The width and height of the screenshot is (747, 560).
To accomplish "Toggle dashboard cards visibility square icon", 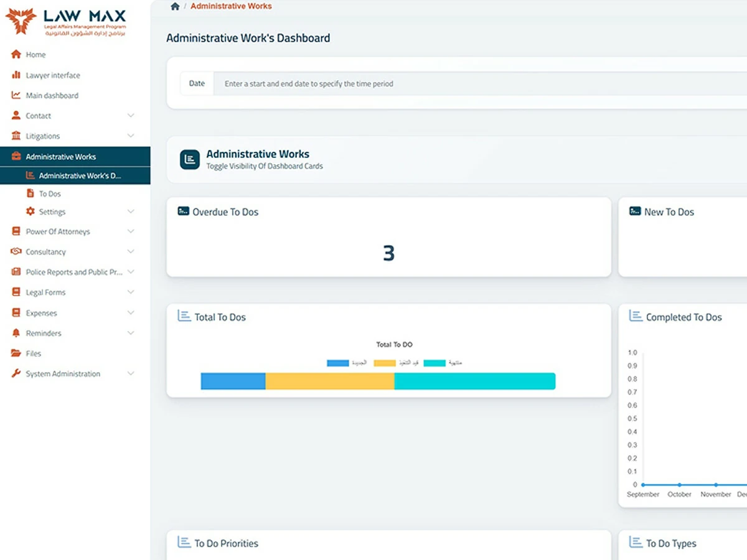I will point(190,159).
